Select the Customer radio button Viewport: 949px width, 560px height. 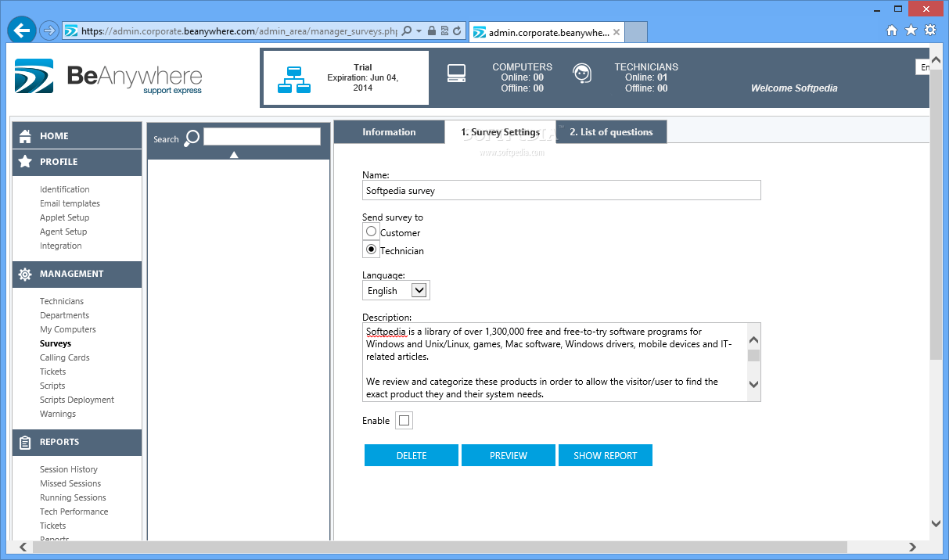coord(372,232)
